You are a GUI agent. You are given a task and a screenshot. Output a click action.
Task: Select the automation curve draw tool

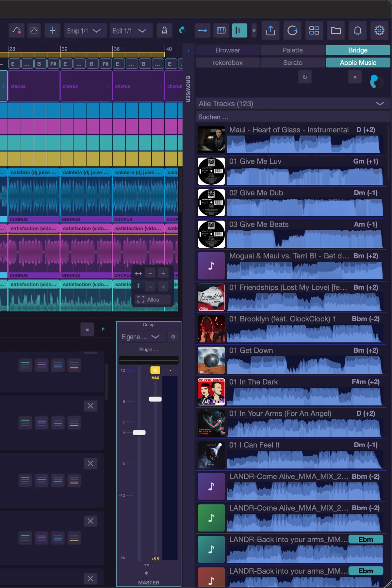click(17, 31)
